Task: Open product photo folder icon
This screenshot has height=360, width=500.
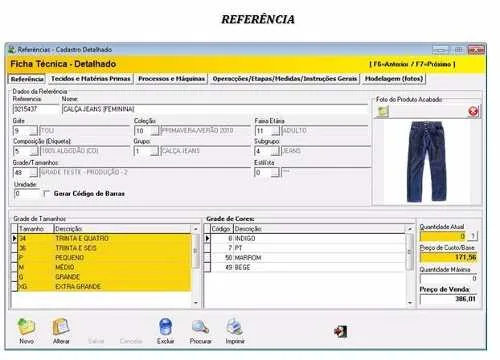Action: click(x=383, y=111)
